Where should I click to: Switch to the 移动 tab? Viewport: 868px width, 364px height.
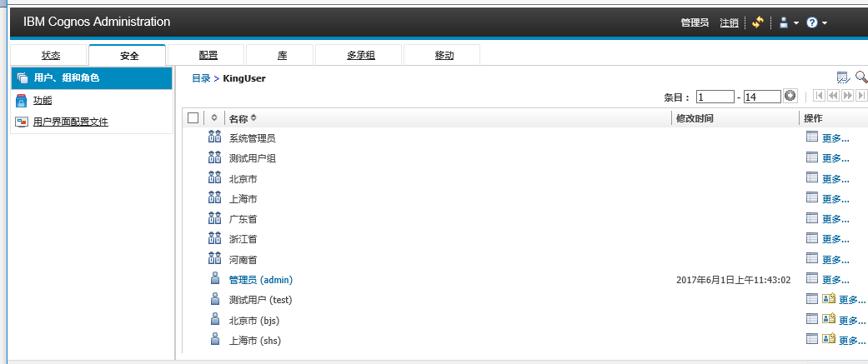(444, 55)
